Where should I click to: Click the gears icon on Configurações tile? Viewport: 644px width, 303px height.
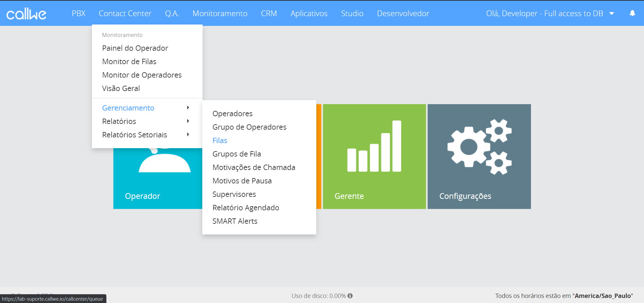tap(479, 147)
